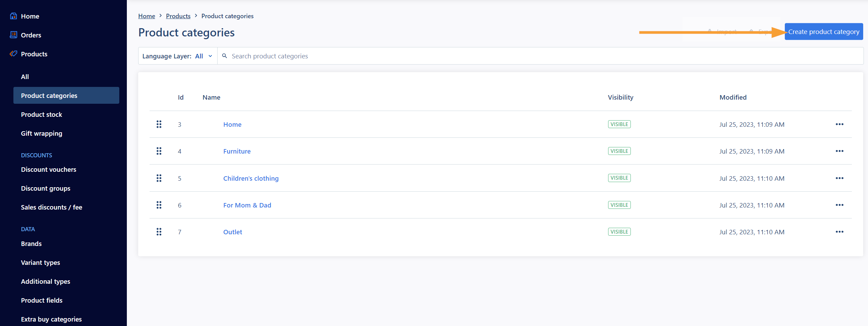Viewport: 868px width, 326px height.
Task: Click the DISCOUNTS section heading in sidebar
Action: tap(36, 155)
